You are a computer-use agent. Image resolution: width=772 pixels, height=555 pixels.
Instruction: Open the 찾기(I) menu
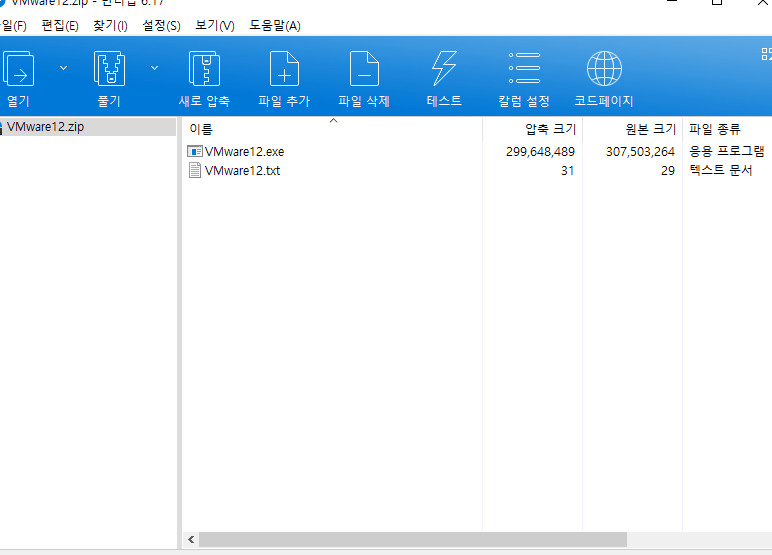(110, 26)
